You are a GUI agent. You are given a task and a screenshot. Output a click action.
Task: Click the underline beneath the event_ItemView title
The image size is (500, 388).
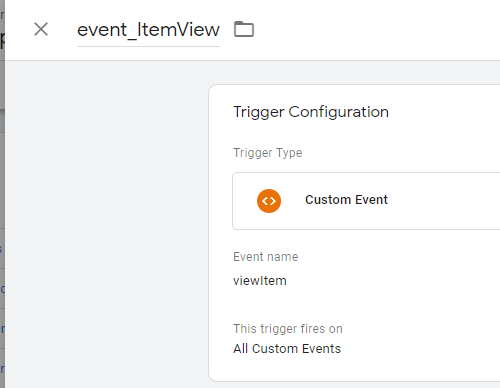148,46
